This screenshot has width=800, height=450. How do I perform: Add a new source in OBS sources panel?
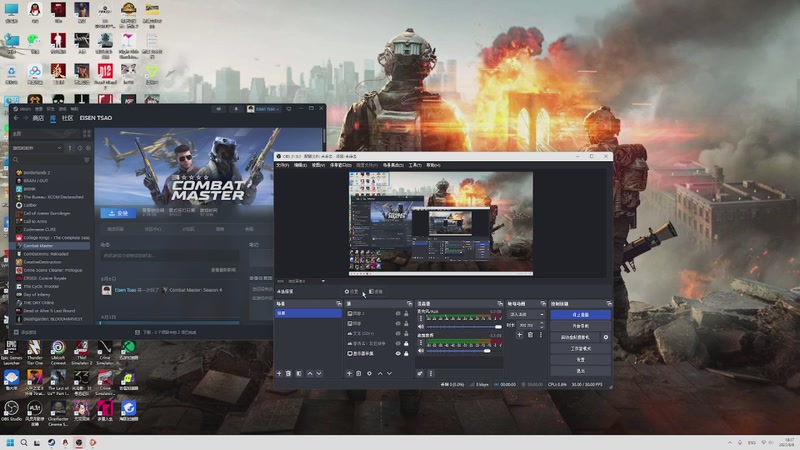tap(349, 373)
